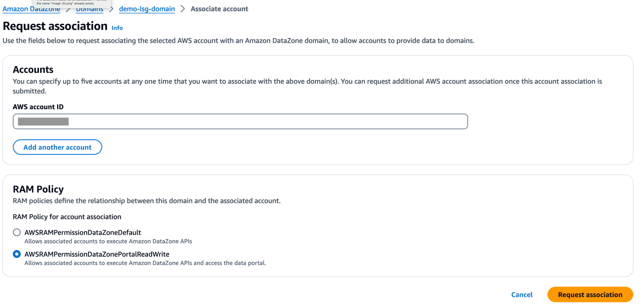Select the AWSRAMPermissionDataZonePortalReadWrite radio button
This screenshot has height=305, width=644.
(17, 254)
